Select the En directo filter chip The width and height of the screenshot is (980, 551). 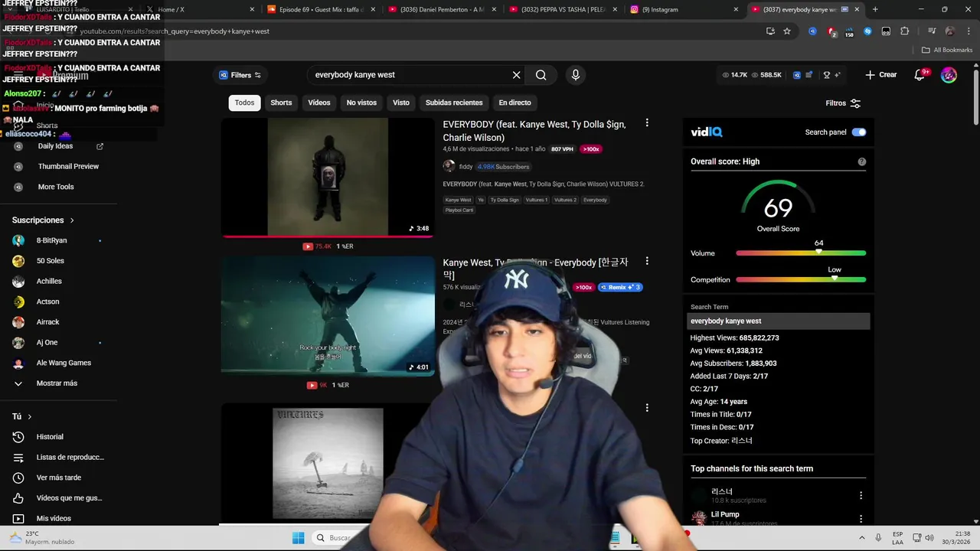pyautogui.click(x=514, y=103)
